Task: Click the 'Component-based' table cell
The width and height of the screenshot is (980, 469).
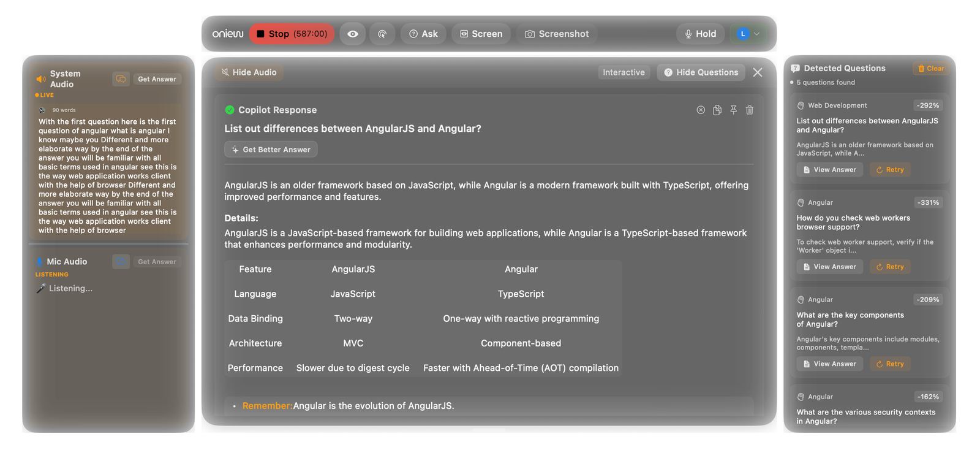Action: pos(521,343)
